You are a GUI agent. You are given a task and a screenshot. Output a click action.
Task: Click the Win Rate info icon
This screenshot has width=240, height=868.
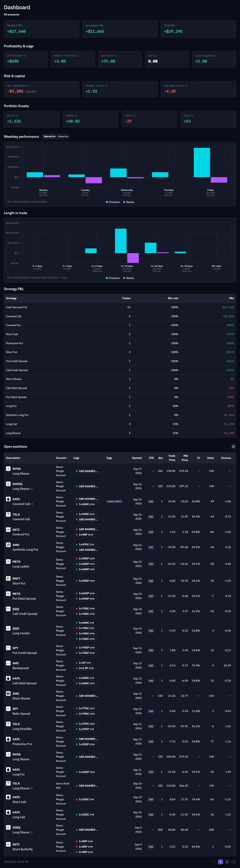tap(116, 56)
